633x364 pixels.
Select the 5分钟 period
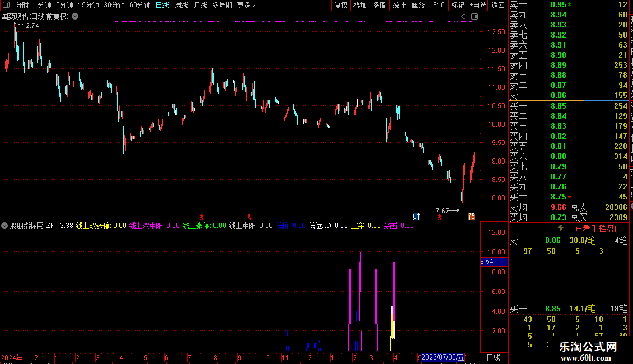tap(64, 5)
